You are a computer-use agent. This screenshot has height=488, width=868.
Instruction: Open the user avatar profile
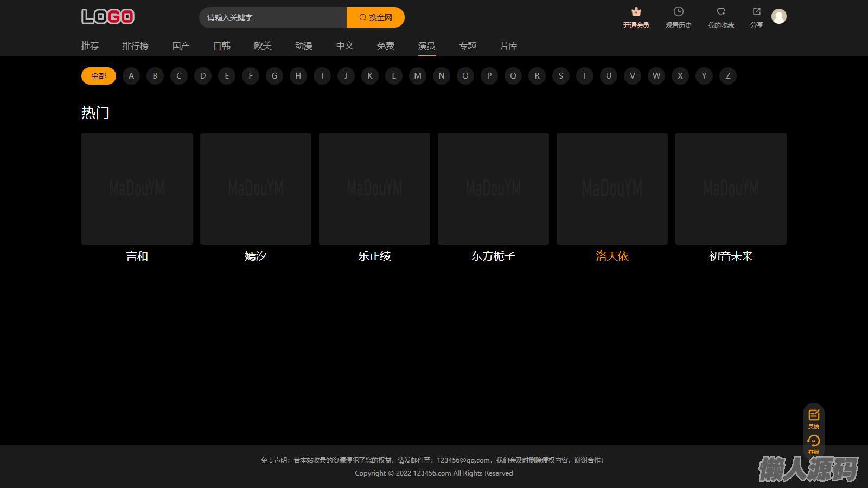click(779, 16)
